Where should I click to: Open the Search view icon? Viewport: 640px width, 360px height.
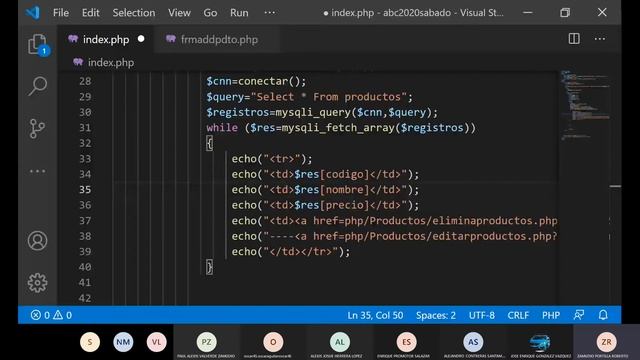point(38,86)
